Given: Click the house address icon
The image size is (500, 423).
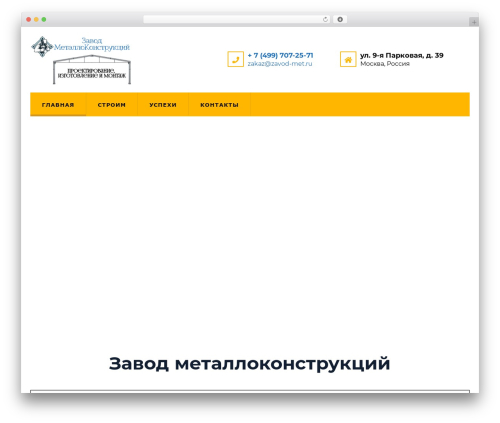Looking at the screenshot, I should pyautogui.click(x=348, y=59).
